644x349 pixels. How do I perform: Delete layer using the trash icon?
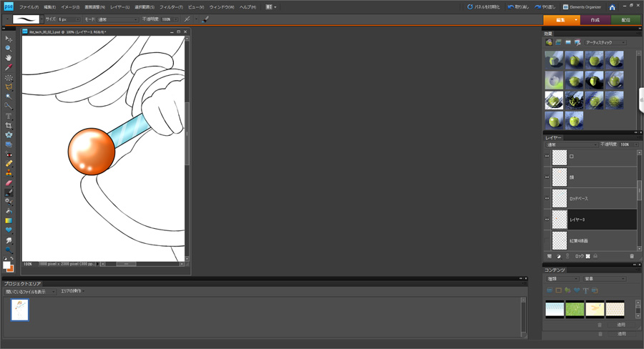point(632,256)
